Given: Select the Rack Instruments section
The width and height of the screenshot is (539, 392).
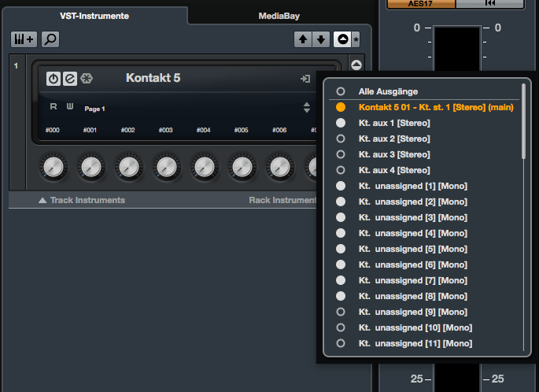Looking at the screenshot, I should pyautogui.click(x=282, y=200).
